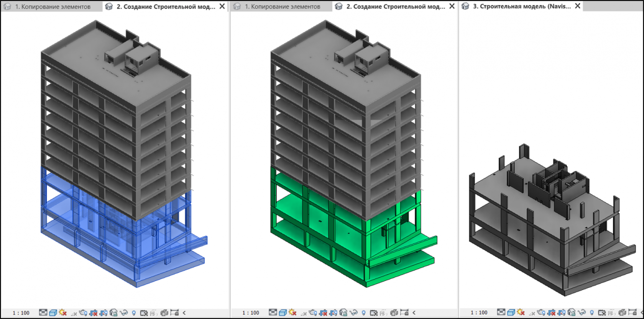This screenshot has height=319, width=644.
Task: Toggle Crop View in green-model view
Action: coord(323,312)
